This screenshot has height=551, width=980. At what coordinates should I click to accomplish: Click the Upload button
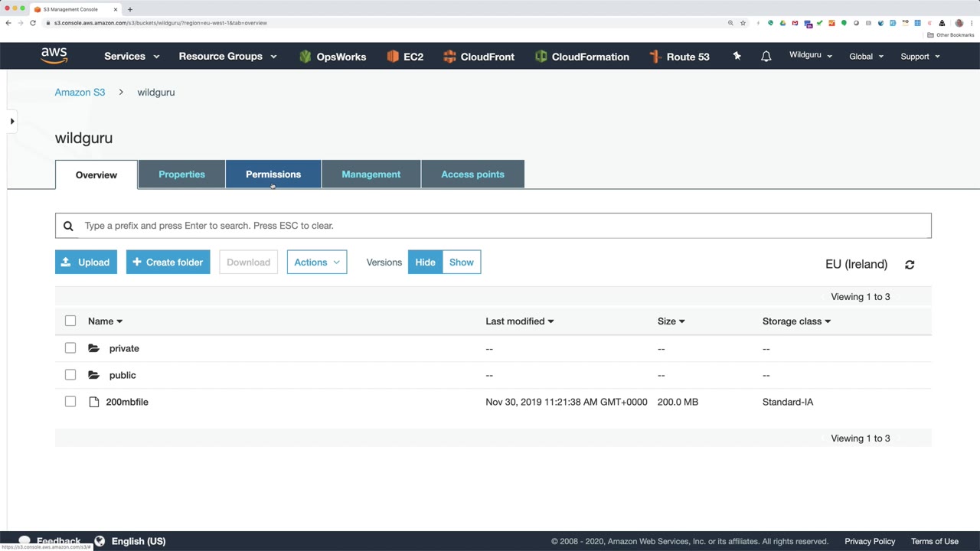point(86,262)
